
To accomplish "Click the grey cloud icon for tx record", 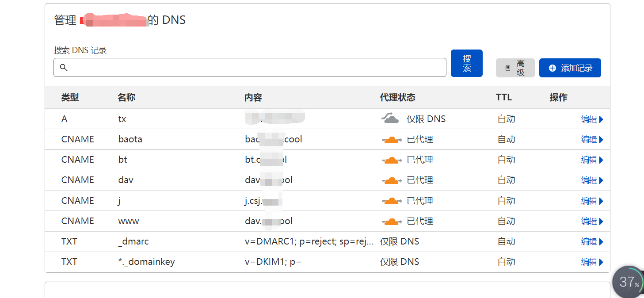I will tap(390, 118).
